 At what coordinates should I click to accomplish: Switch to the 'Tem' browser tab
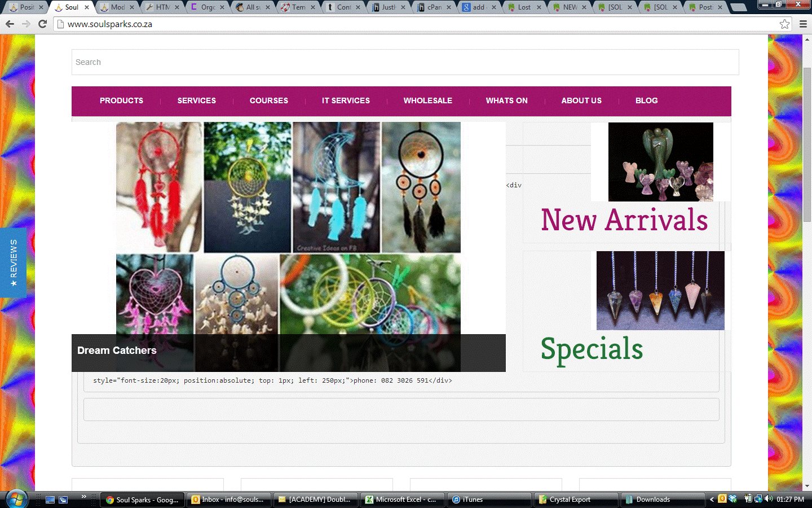[298, 7]
